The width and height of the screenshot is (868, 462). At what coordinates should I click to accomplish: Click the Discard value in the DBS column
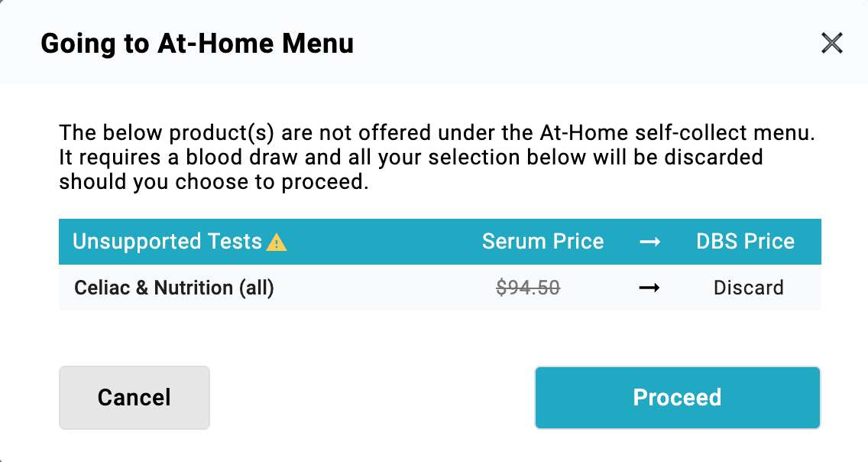(x=748, y=288)
